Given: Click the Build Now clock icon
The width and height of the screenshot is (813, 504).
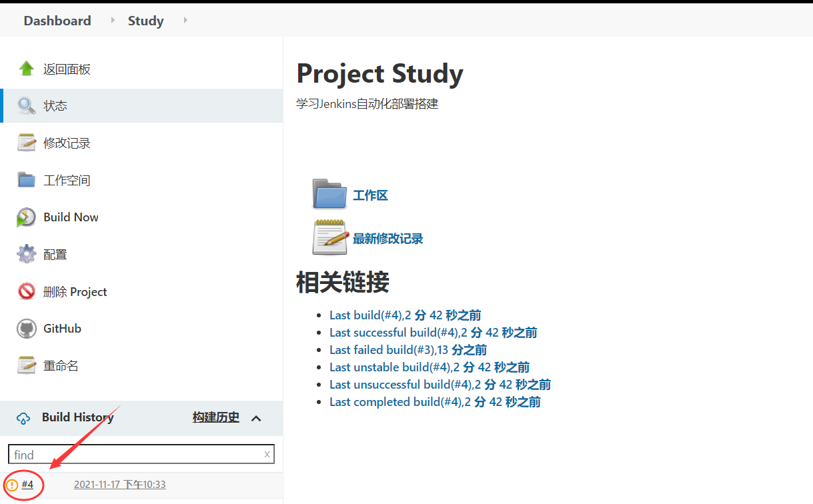Looking at the screenshot, I should pyautogui.click(x=26, y=217).
